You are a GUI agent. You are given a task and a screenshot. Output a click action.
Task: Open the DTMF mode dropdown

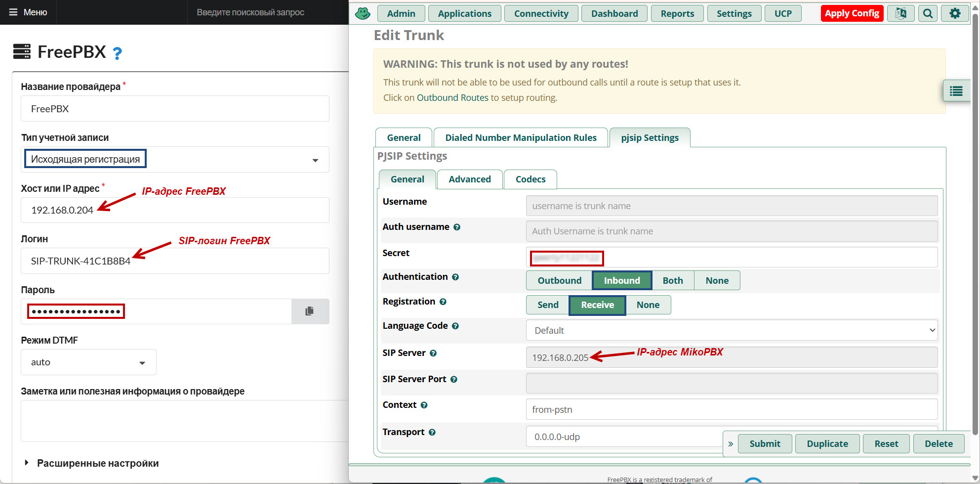tap(88, 362)
